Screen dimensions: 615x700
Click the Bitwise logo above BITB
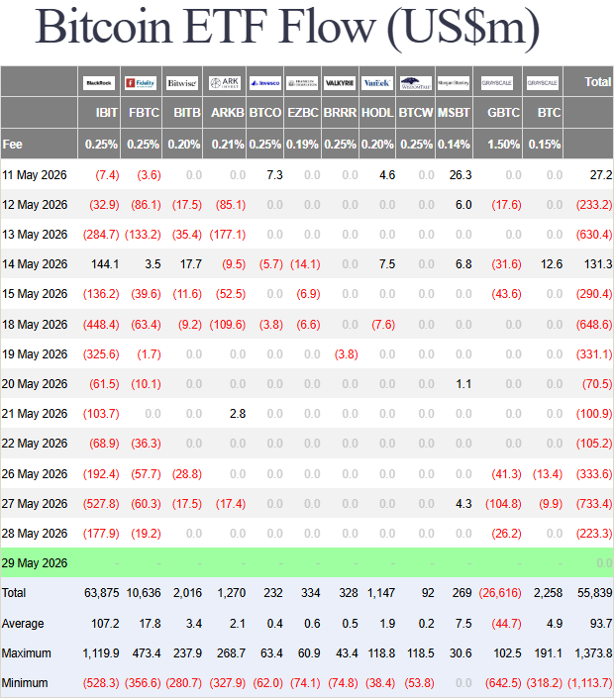[x=182, y=83]
